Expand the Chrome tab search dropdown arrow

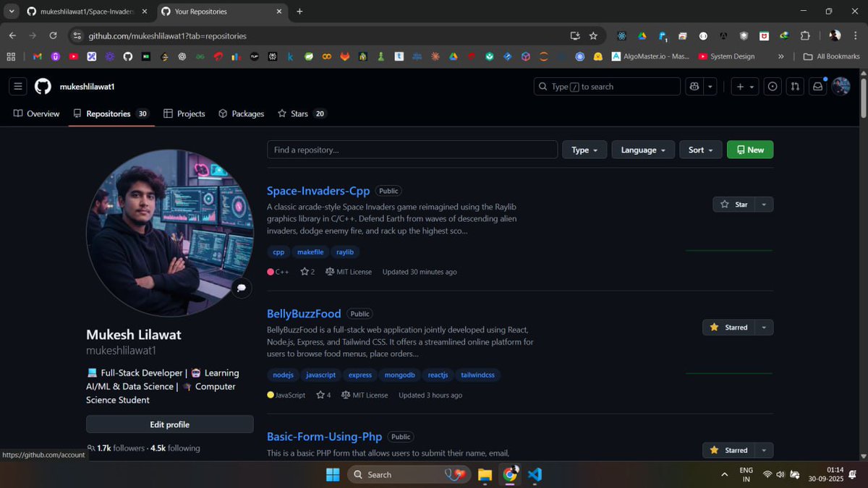click(11, 12)
